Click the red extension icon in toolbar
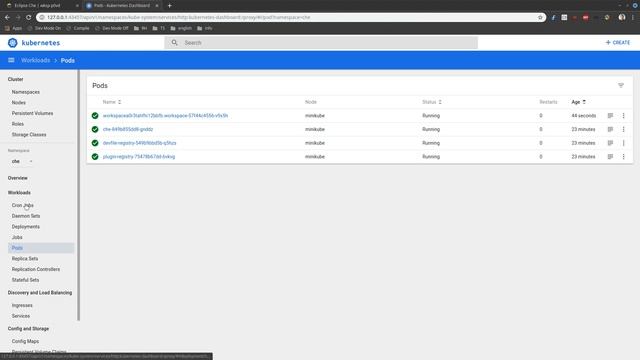This screenshot has width=640, height=360. pos(585,17)
